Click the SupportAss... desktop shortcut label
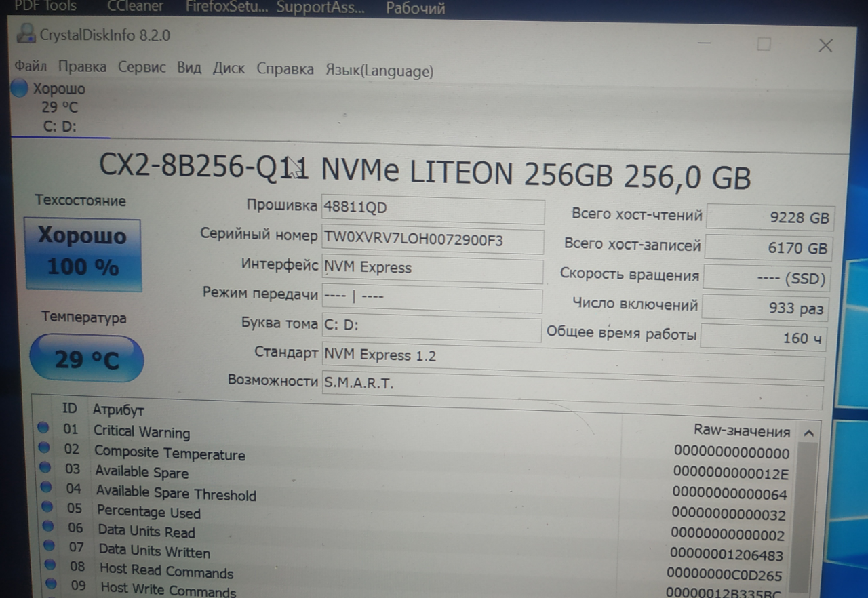This screenshot has height=598, width=868. (320, 8)
